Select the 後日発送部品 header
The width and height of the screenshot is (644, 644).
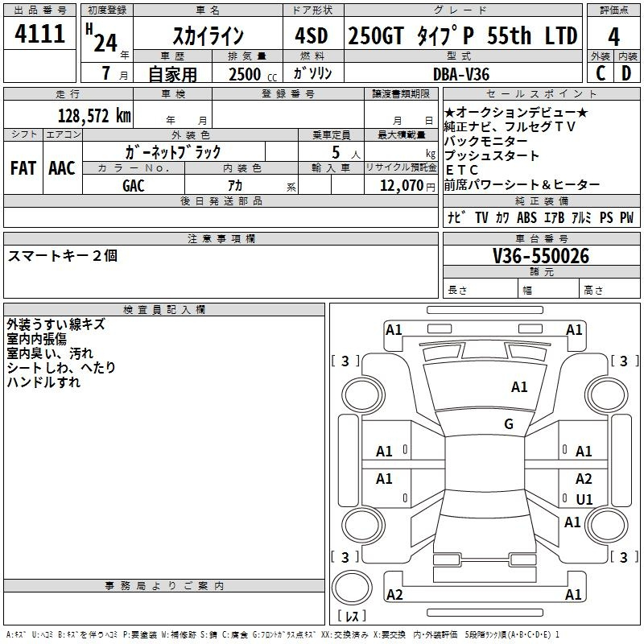tap(221, 200)
